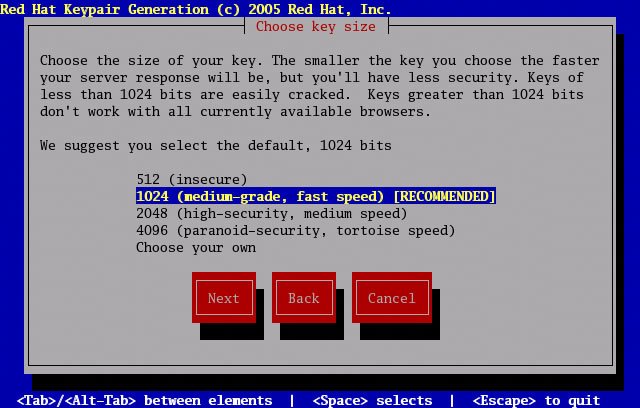
Task: Click the Choose key size dialog title
Action: (x=316, y=27)
